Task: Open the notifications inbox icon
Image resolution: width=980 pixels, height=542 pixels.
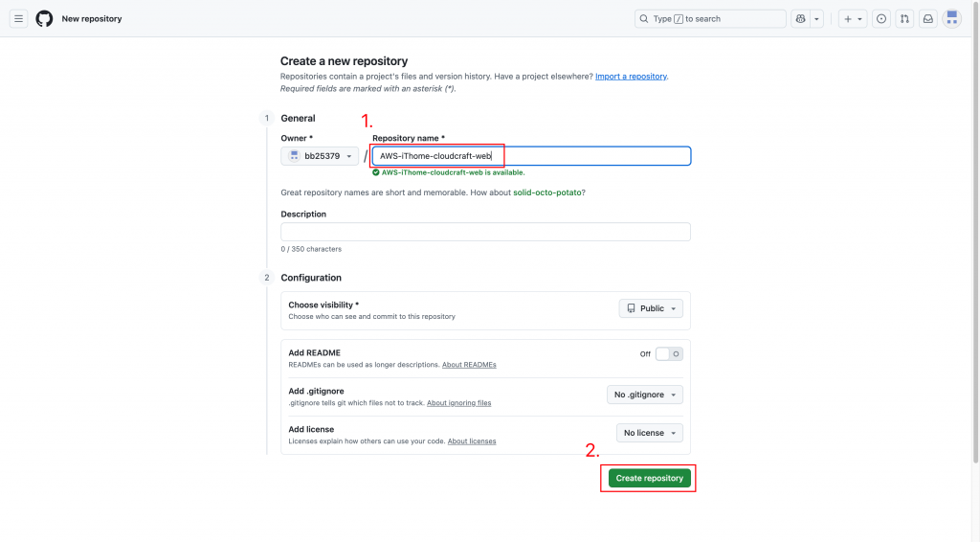Action: coord(927,18)
